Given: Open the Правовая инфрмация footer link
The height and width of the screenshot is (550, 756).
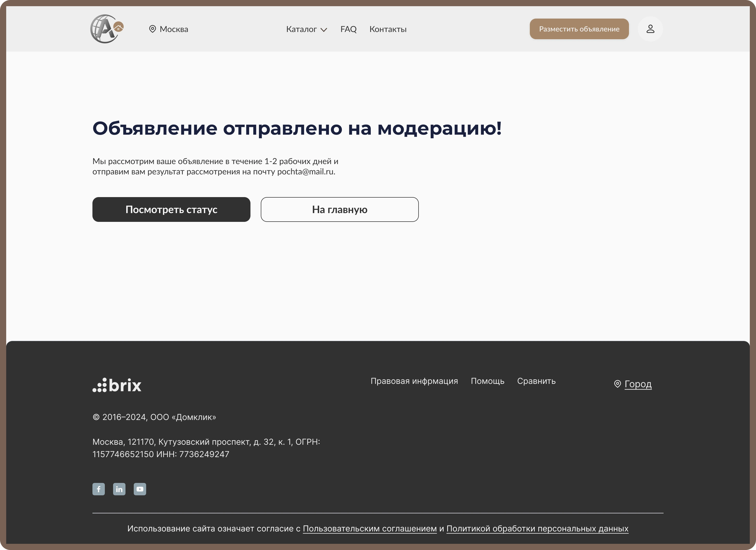Looking at the screenshot, I should [x=414, y=381].
